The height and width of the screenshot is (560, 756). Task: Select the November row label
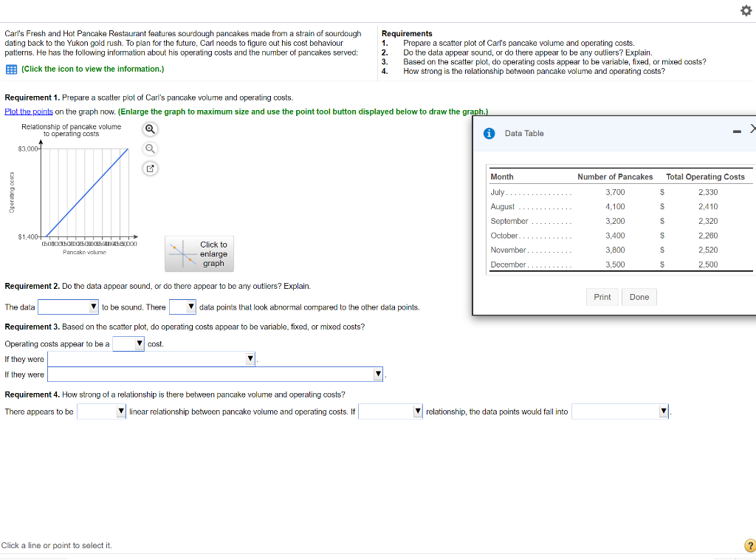tap(508, 250)
